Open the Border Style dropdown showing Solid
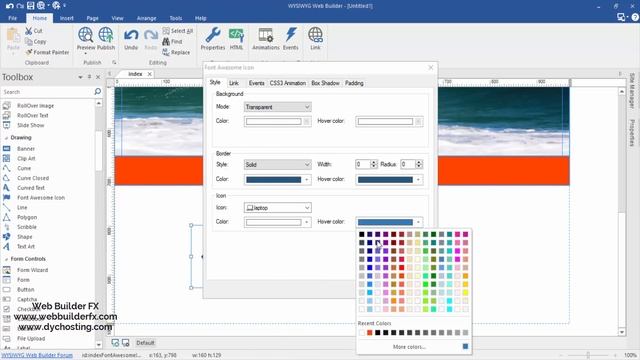 (x=278, y=164)
